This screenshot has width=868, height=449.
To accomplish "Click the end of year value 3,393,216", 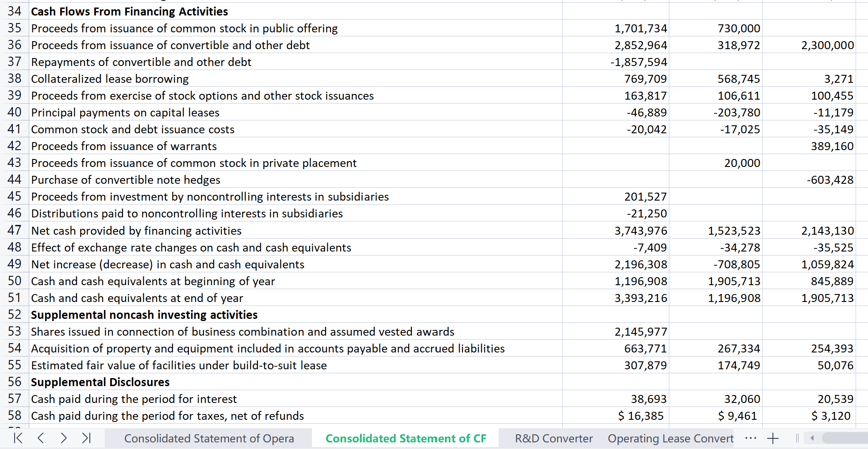I will pos(641,298).
